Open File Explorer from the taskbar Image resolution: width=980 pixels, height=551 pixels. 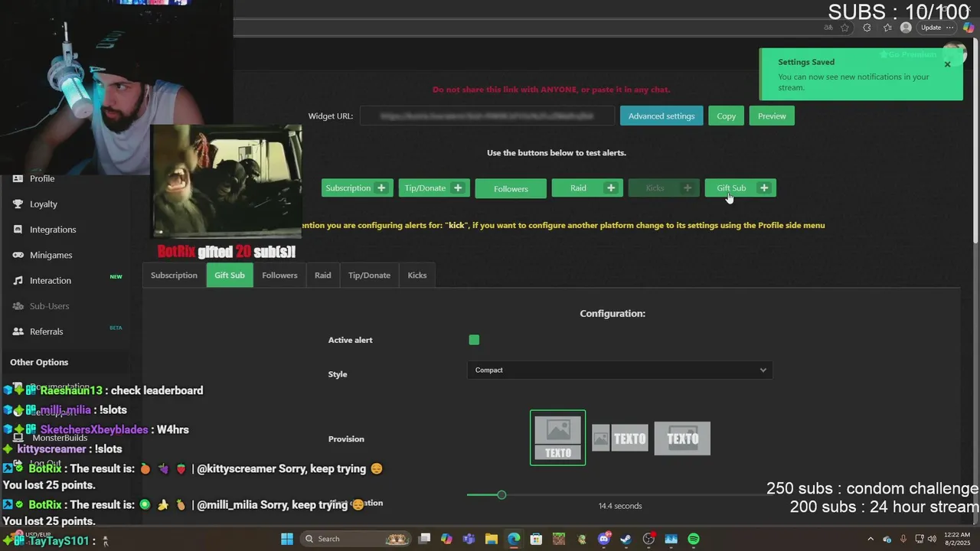pyautogui.click(x=492, y=539)
